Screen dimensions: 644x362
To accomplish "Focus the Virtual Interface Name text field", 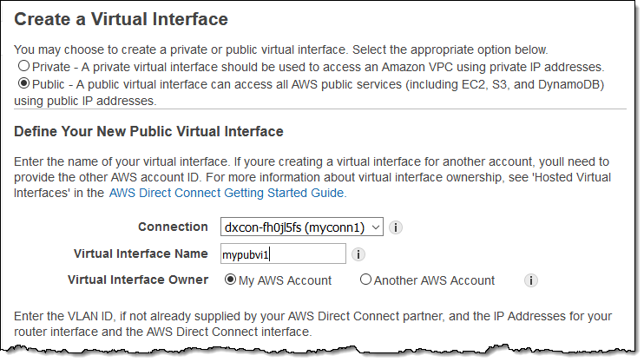I will pos(283,254).
